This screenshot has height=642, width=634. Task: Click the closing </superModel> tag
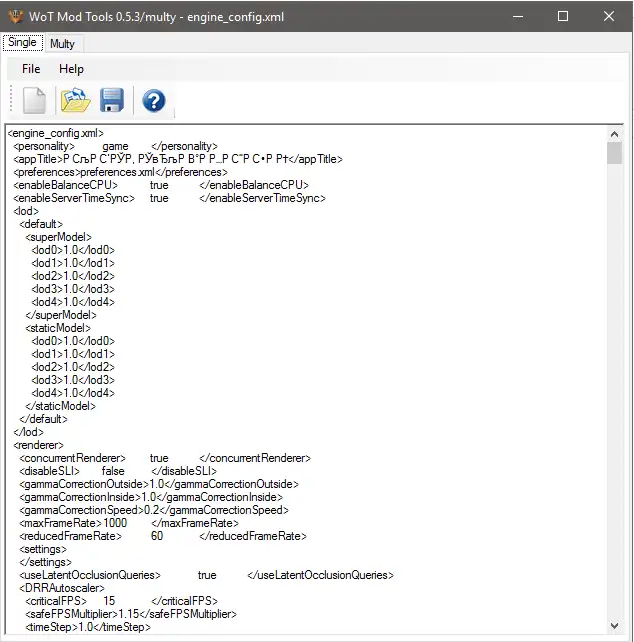(x=61, y=315)
